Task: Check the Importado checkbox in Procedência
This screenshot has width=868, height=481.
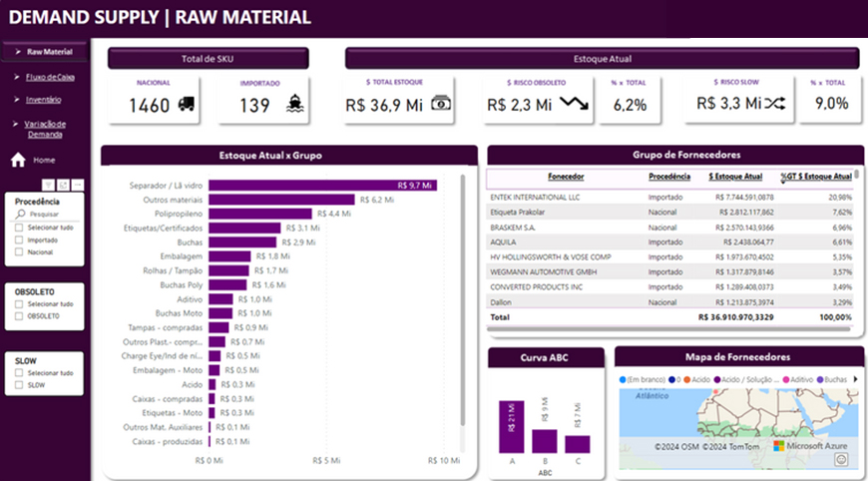Action: [19, 240]
